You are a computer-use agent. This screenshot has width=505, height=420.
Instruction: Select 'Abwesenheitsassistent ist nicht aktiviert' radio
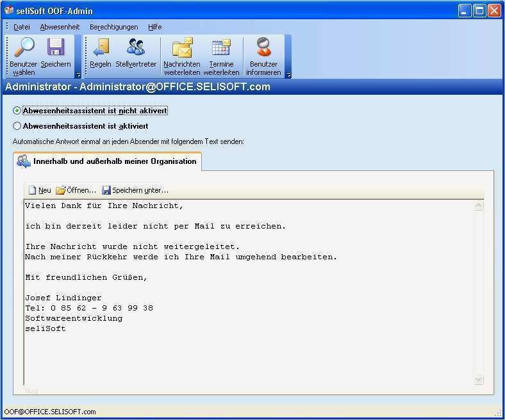17,111
